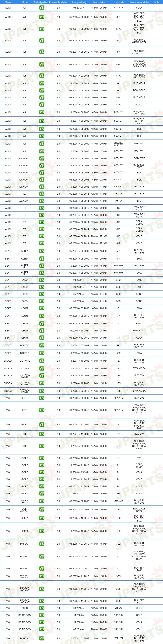
Task: Select the fuel icon in VW GOLF CDLF row
Action: tap(42, 479)
